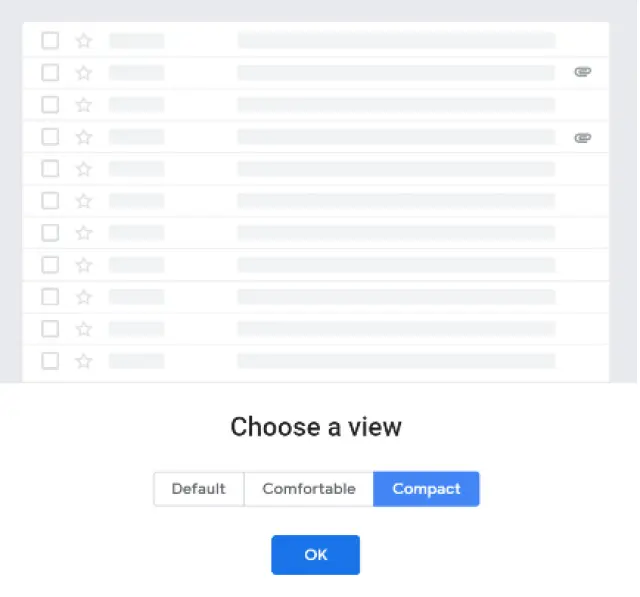Select the Default view option

click(198, 489)
